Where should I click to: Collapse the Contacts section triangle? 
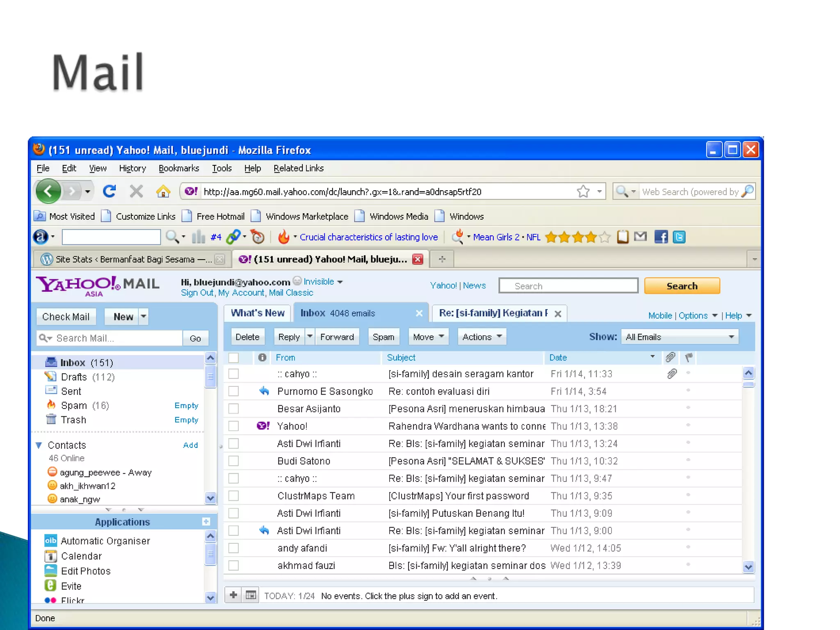click(x=39, y=445)
